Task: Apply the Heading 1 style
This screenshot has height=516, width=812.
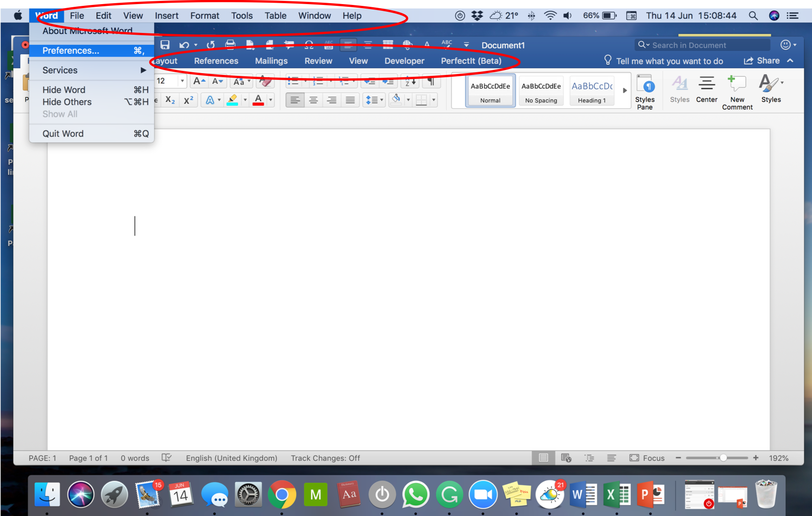Action: coord(592,91)
